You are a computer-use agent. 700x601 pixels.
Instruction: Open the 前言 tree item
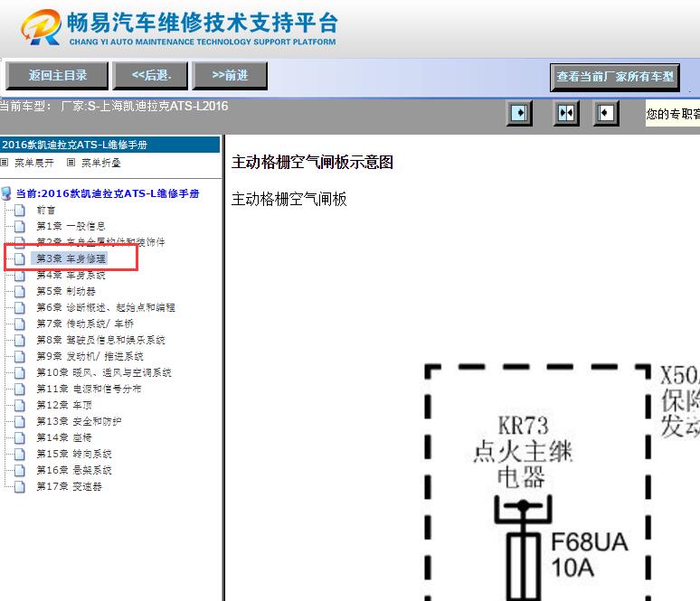pyautogui.click(x=46, y=210)
